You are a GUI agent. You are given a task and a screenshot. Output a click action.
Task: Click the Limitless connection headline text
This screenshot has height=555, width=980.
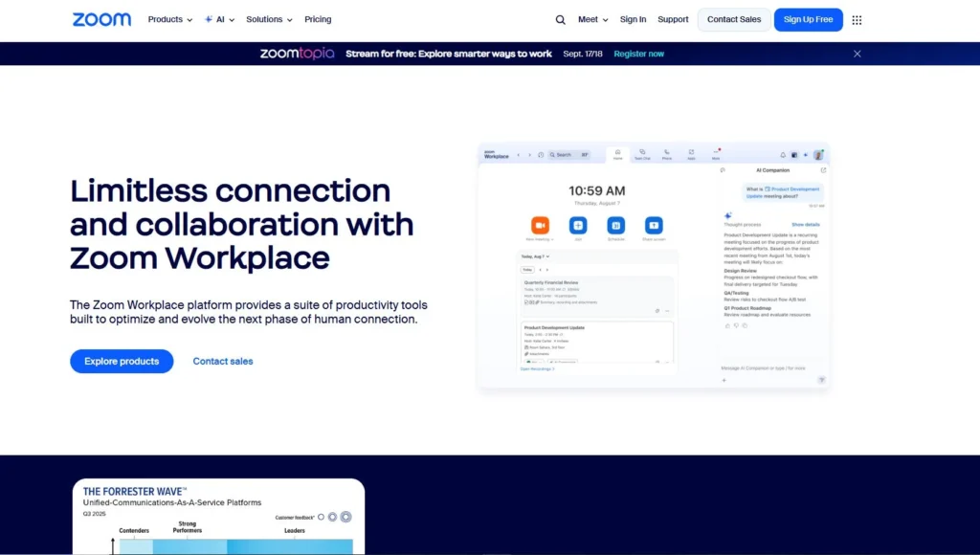(x=242, y=224)
